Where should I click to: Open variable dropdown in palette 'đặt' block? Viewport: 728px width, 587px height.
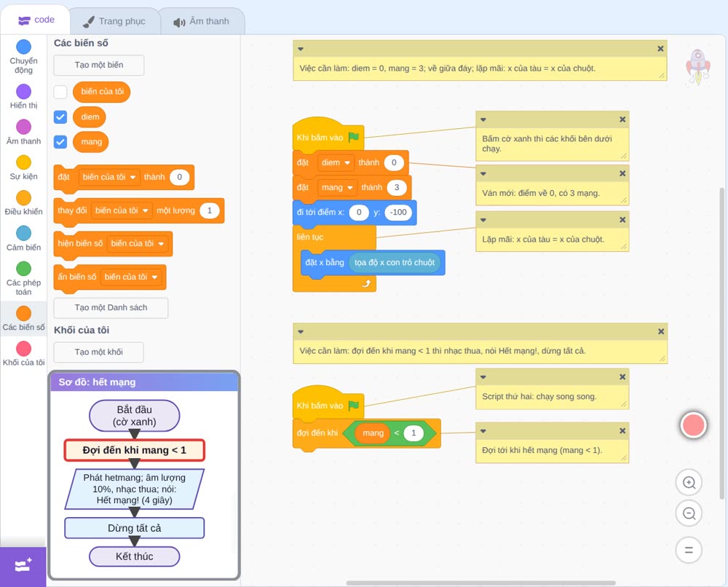tap(109, 177)
